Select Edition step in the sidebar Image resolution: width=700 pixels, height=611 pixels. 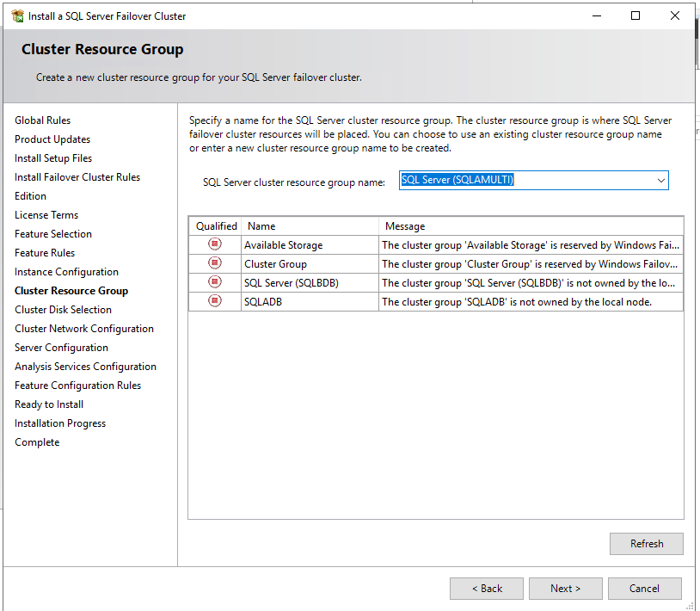point(30,196)
